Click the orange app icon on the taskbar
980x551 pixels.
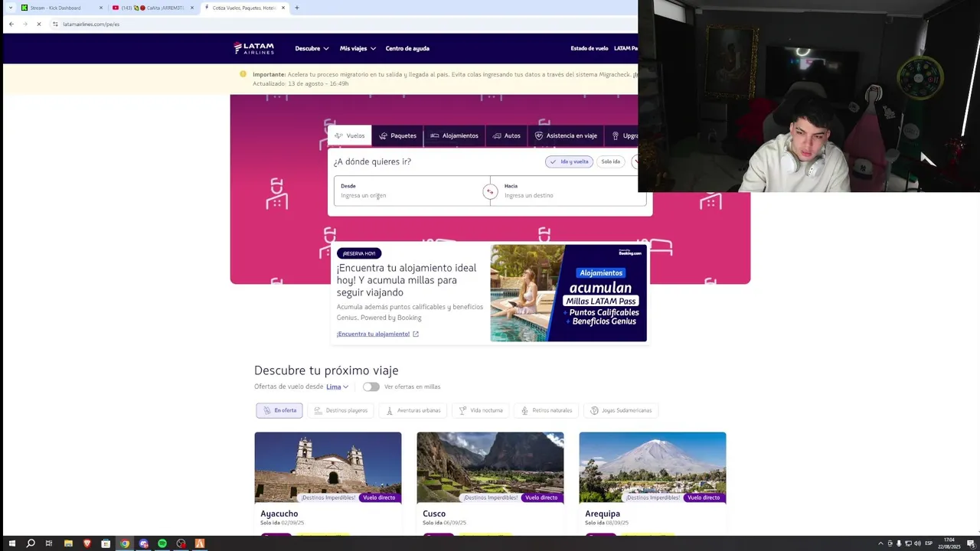(x=200, y=543)
